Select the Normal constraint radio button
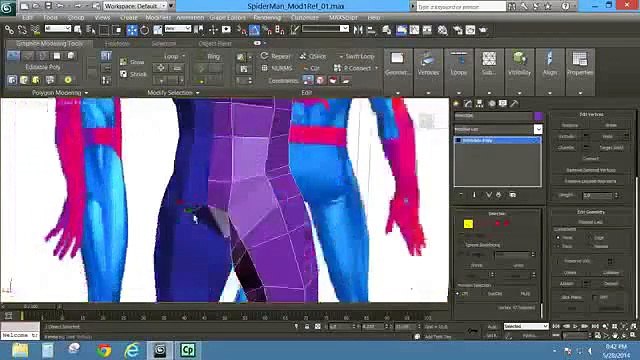The height and width of the screenshot is (360, 640). tap(590, 247)
